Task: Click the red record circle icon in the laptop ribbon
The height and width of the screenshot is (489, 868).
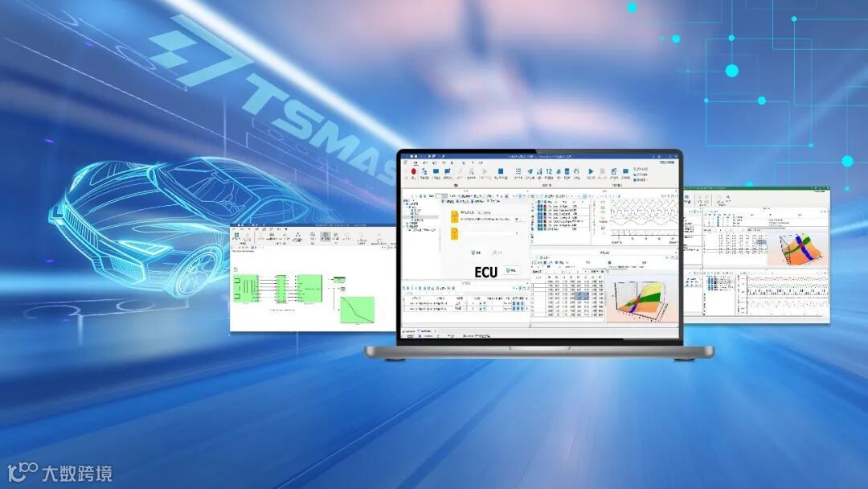Action: 414,171
